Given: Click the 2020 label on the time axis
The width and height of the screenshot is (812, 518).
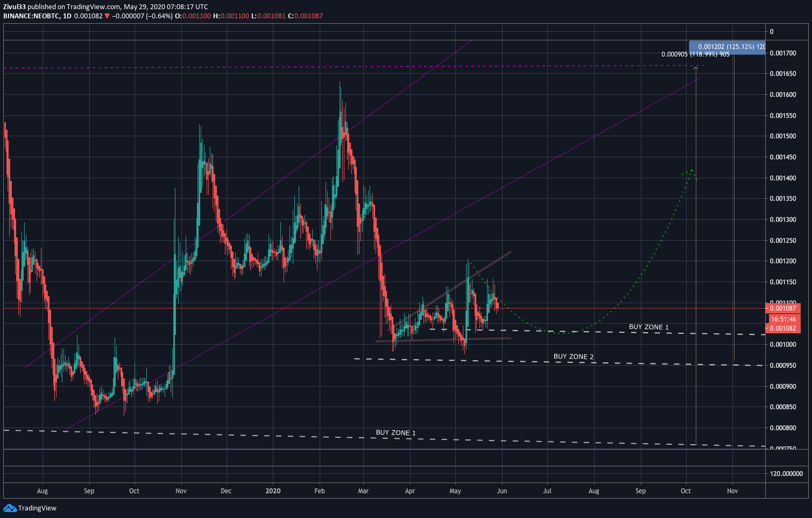Looking at the screenshot, I should click(273, 491).
